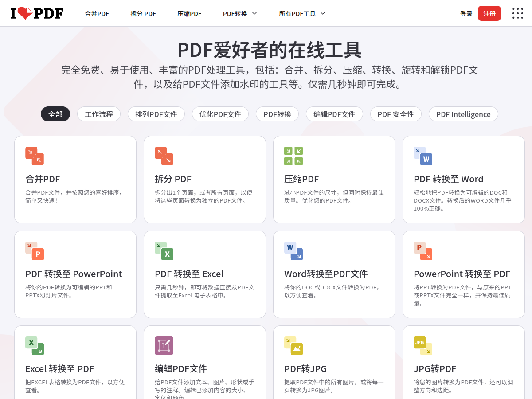
Task: Open the Excel 转换至 PDF card title
Action: point(60,369)
